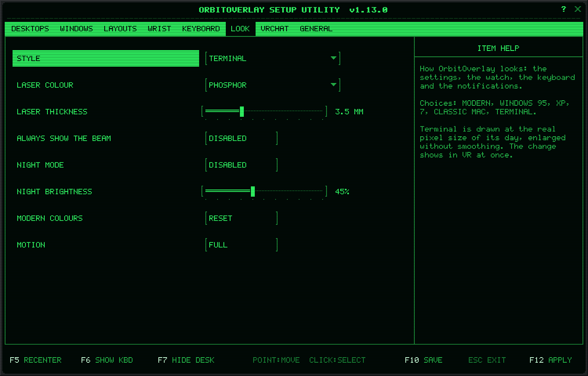Select the Night Mode row label
588x376 pixels.
coord(40,165)
